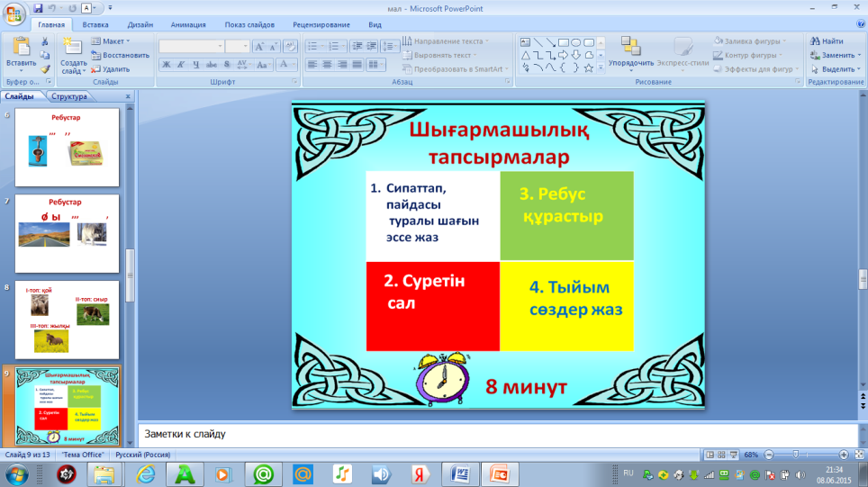
Task: Click the zoom slider handle
Action: coord(795,455)
